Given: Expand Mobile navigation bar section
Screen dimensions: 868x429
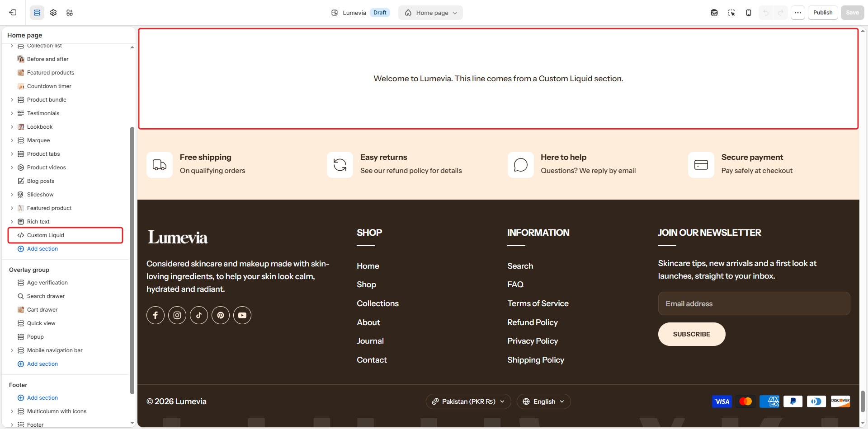Looking at the screenshot, I should point(12,350).
